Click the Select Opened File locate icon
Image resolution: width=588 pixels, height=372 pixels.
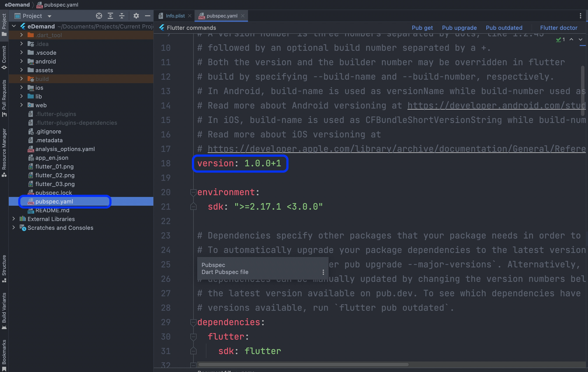pos(99,16)
